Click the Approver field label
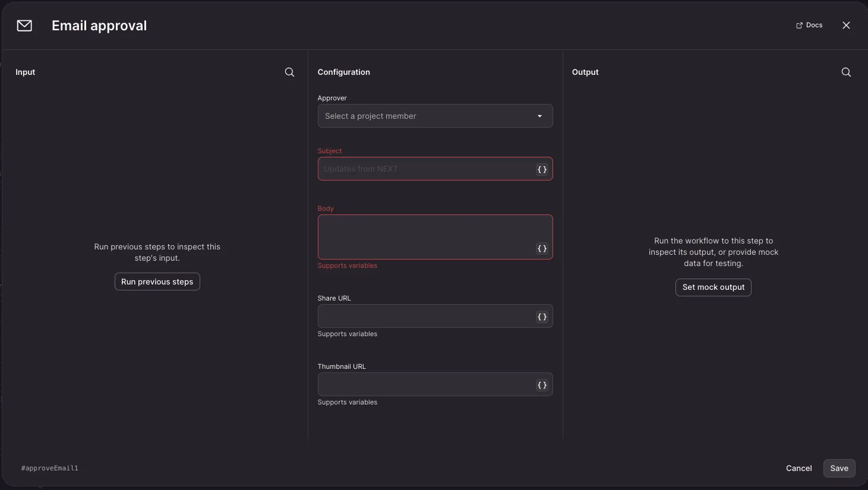 pos(332,98)
